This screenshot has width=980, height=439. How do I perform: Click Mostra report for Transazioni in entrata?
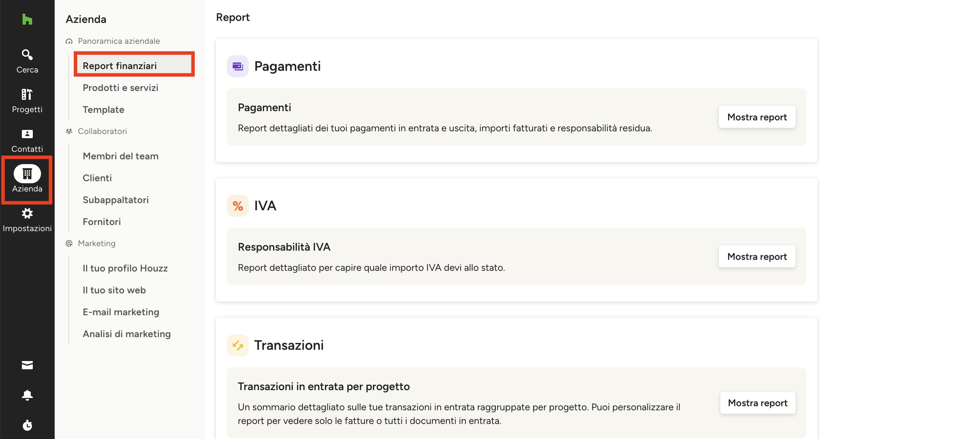pos(758,403)
